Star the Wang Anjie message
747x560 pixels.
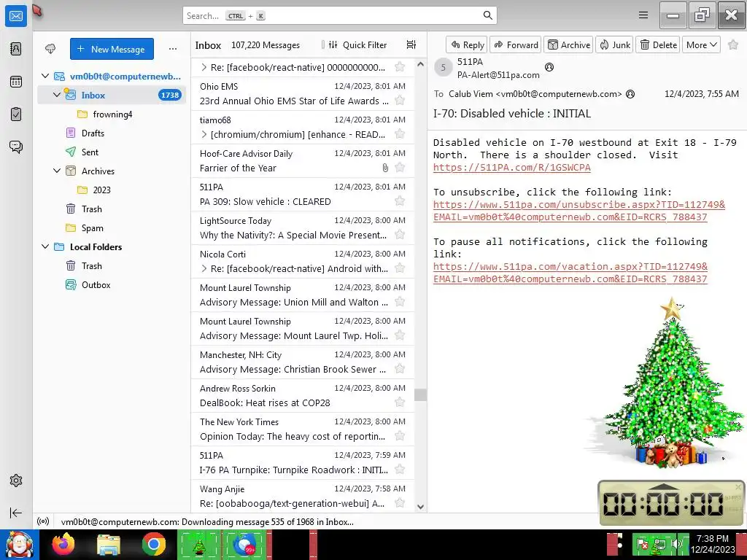[400, 503]
